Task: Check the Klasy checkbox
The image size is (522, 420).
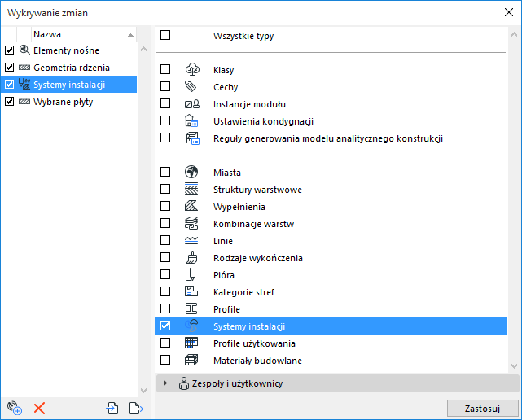Action: tap(165, 69)
